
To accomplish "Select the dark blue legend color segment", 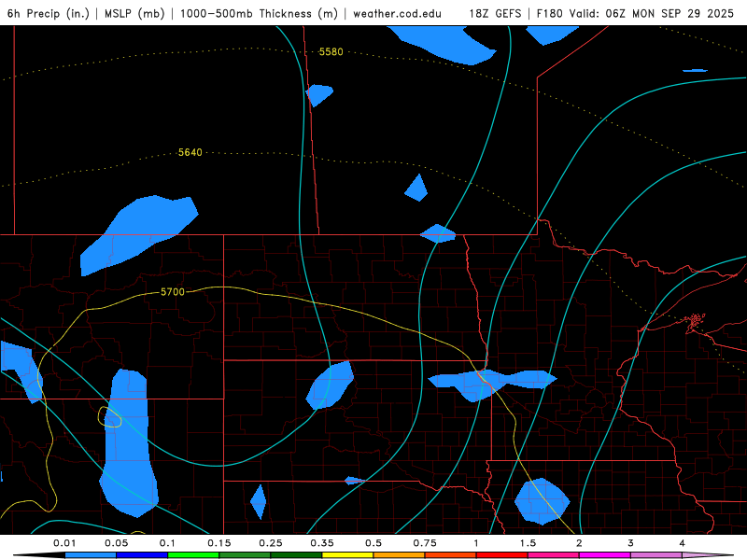I will click(142, 555).
